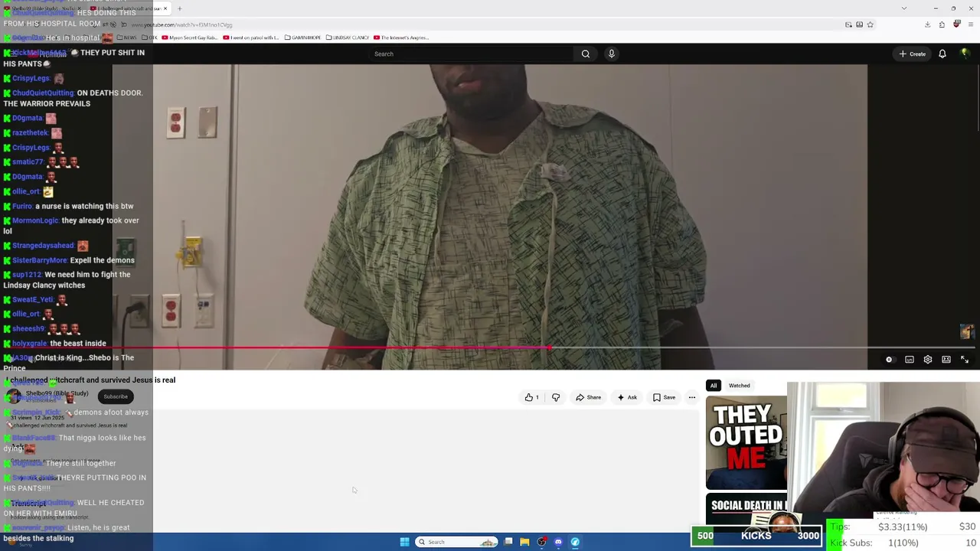Click chat username Strangedaysahead

(x=43, y=246)
